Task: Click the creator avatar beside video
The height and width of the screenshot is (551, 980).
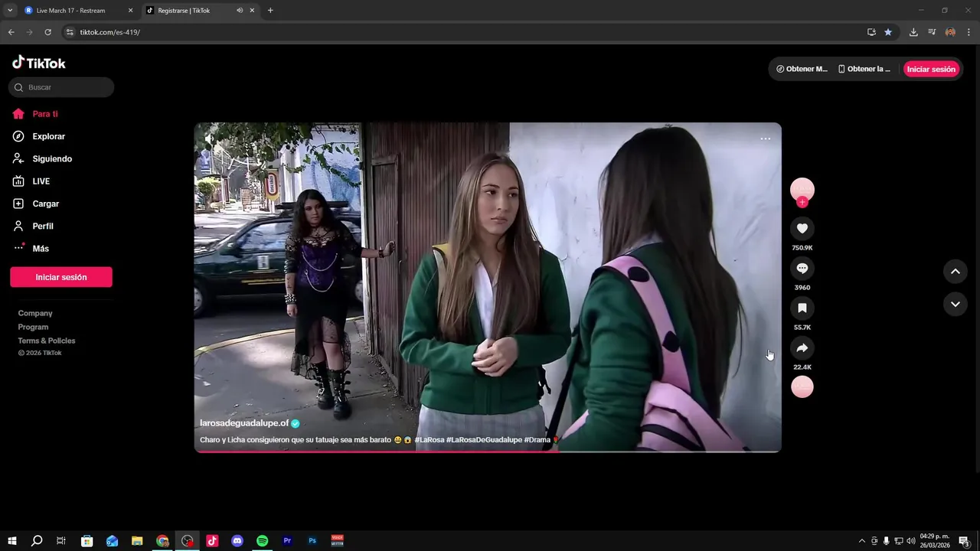Action: click(x=802, y=189)
